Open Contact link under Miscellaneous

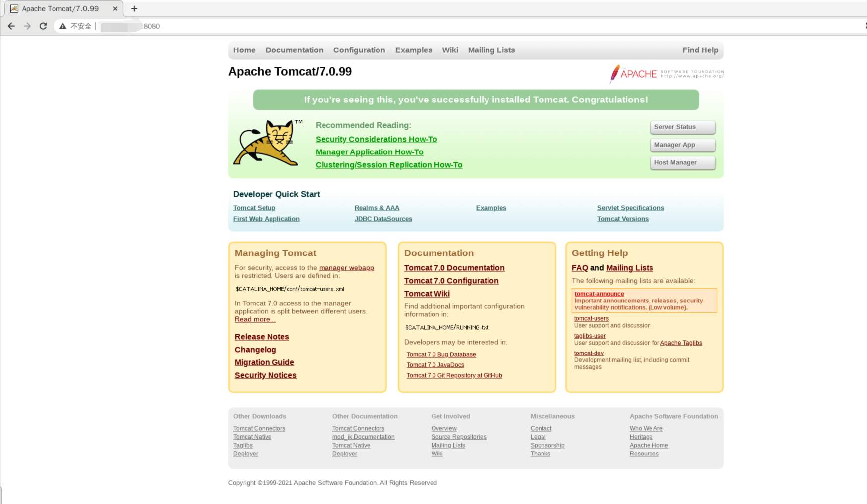click(x=541, y=428)
